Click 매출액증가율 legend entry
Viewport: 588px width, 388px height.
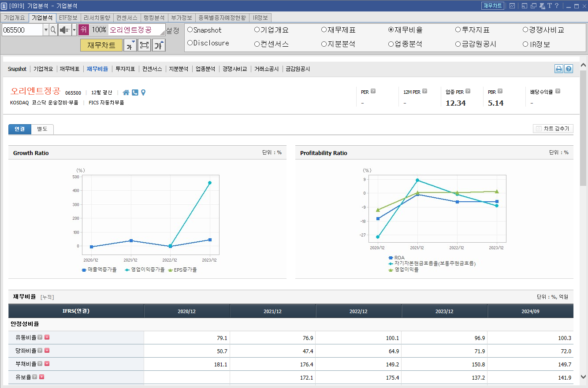click(99, 270)
